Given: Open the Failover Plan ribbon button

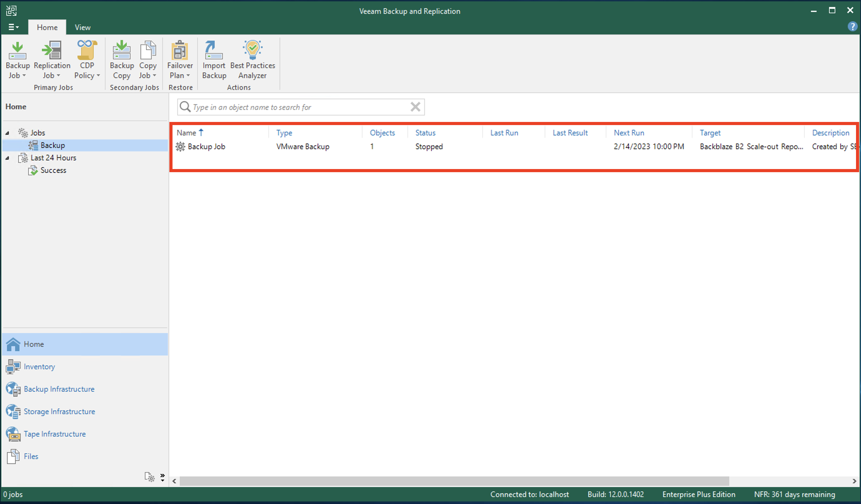Looking at the screenshot, I should point(180,60).
